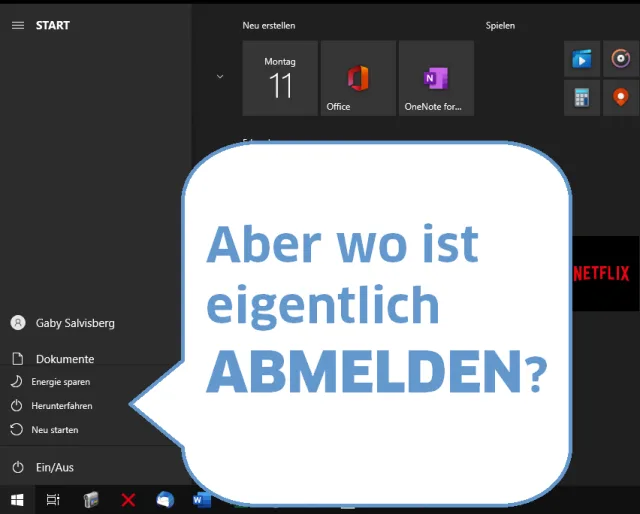The height and width of the screenshot is (514, 640).
Task: Open the Groove Music tile
Action: click(x=621, y=59)
